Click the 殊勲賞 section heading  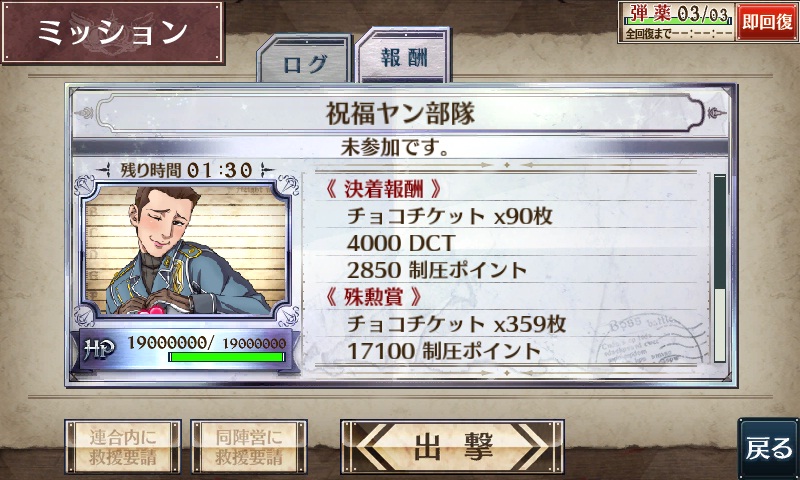pos(372,297)
